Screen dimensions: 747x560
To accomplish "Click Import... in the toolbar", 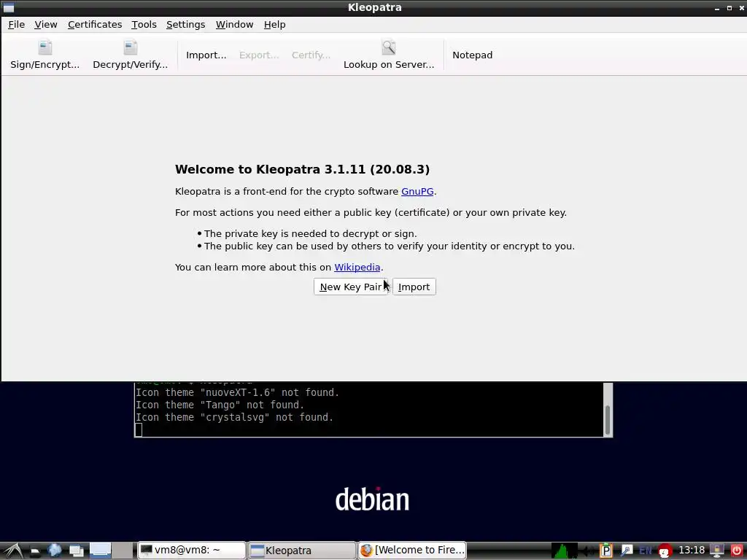I will pyautogui.click(x=206, y=55).
